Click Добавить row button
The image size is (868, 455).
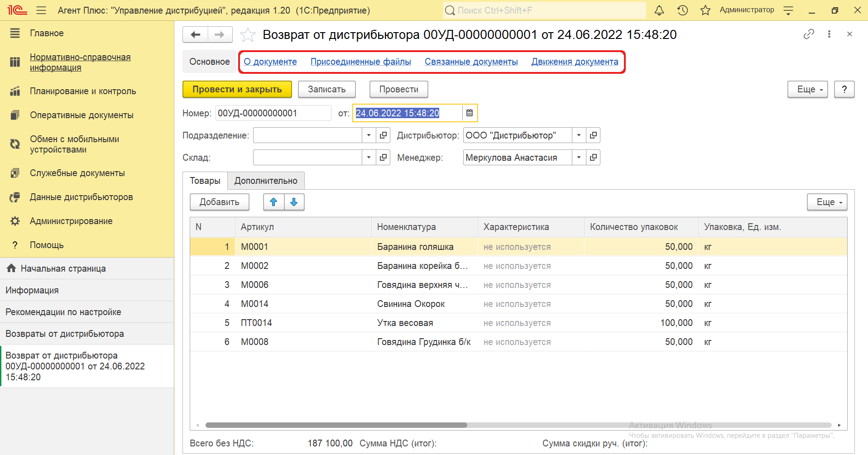(220, 202)
